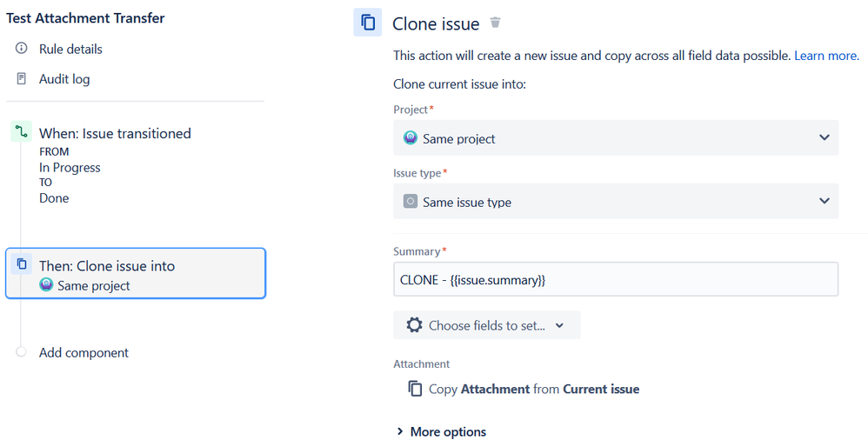Open the Choose fields to set dropdown
868x447 pixels.
(x=486, y=325)
